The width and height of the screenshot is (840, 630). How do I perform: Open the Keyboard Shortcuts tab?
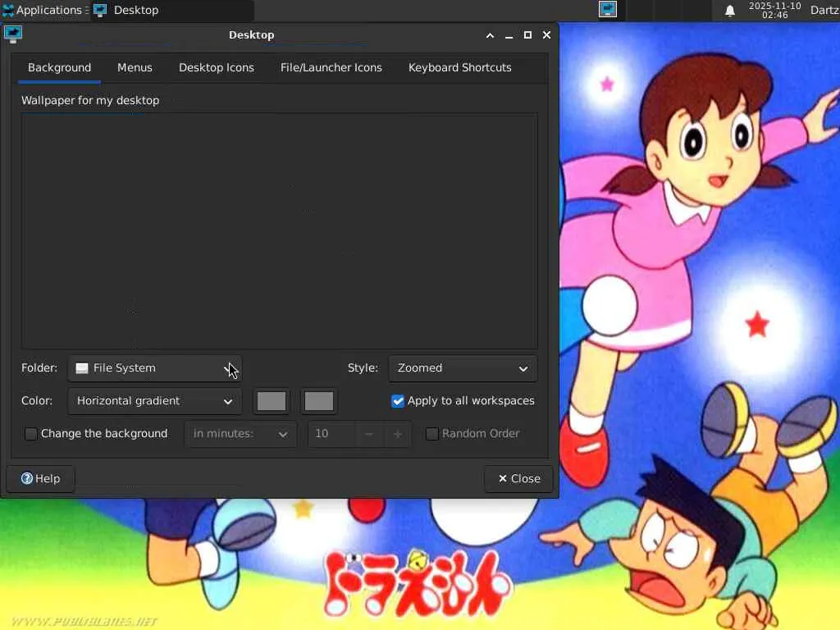tap(459, 68)
